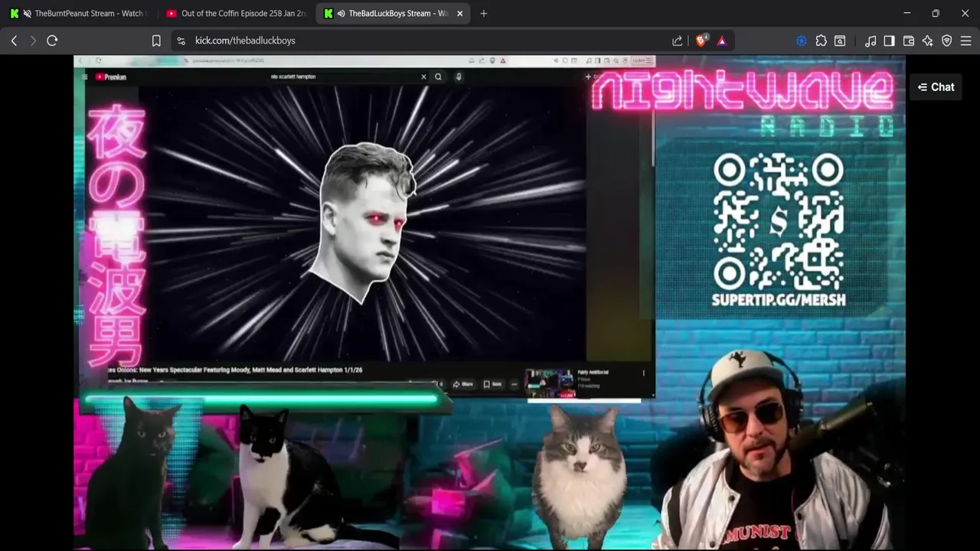This screenshot has height=551, width=980.
Task: Open site settings icon in address bar
Action: [181, 41]
